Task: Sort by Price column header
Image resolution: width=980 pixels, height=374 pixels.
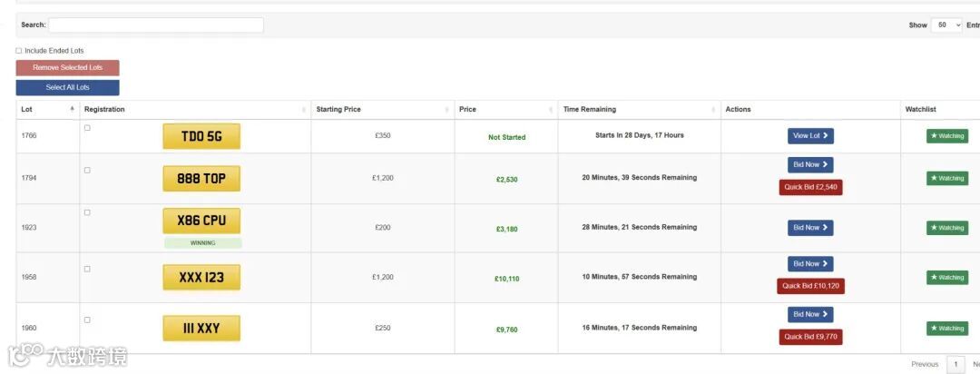Action: [x=467, y=110]
